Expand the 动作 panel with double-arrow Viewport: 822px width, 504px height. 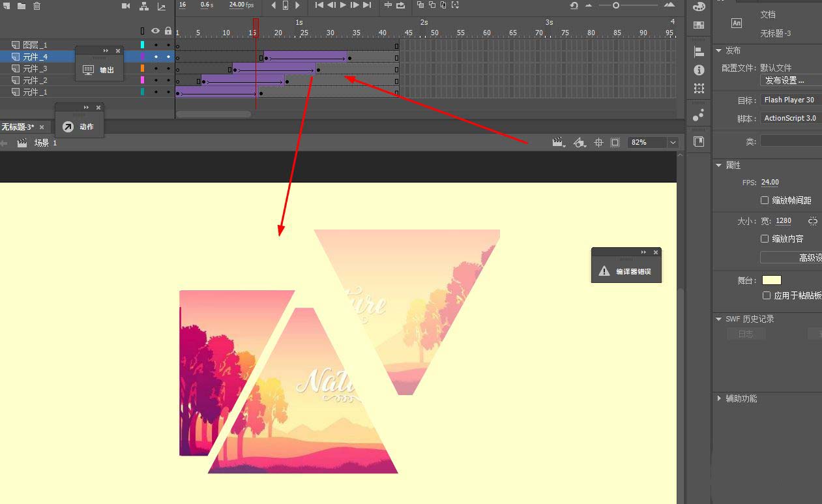[86, 108]
